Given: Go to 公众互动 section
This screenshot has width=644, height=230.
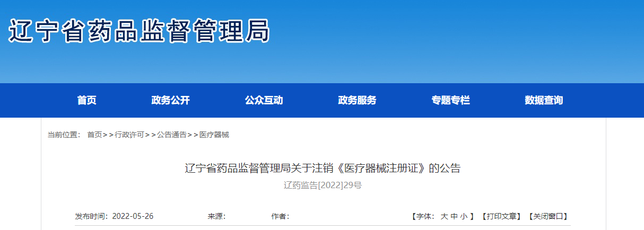Looking at the screenshot, I should 264,100.
